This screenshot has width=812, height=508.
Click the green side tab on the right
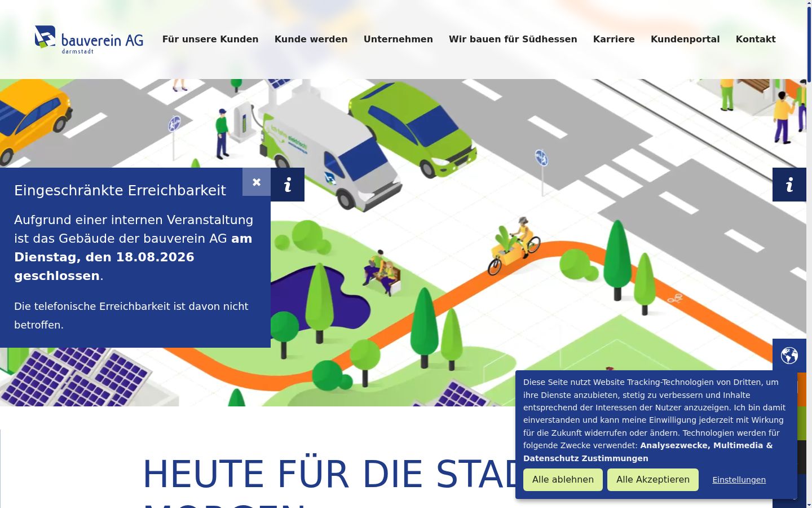tap(802, 423)
